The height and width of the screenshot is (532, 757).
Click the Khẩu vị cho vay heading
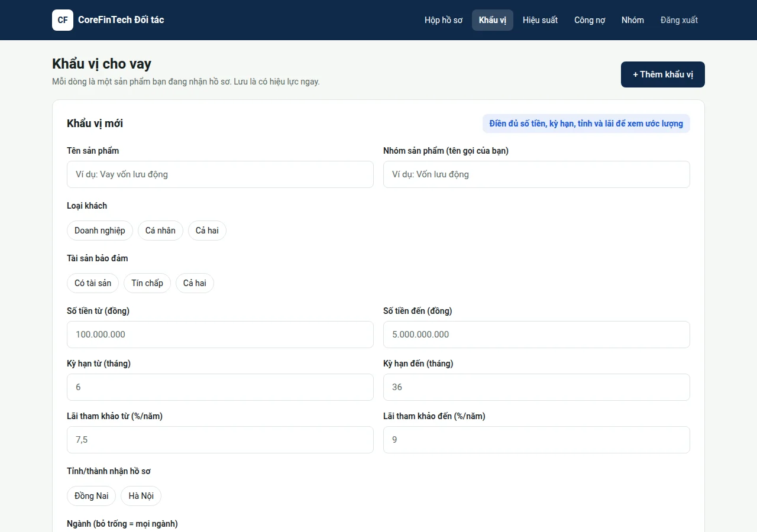102,64
